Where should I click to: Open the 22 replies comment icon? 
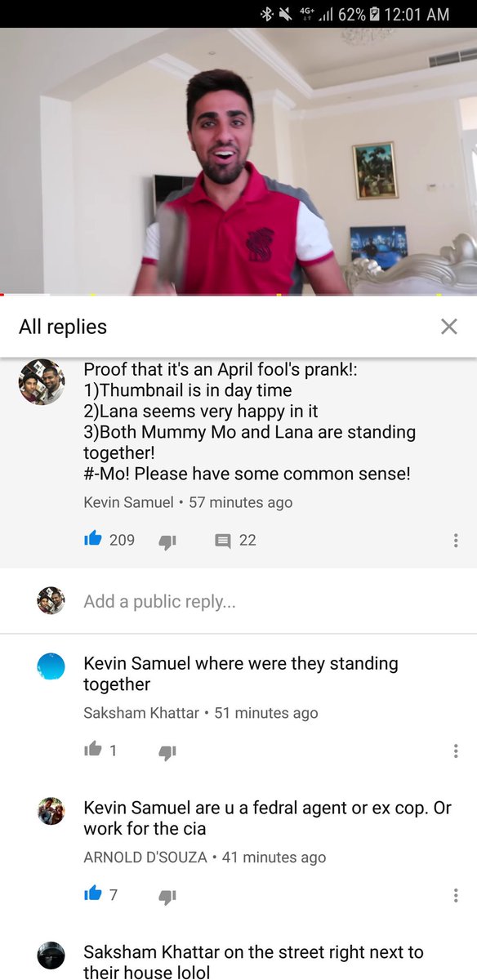tap(223, 541)
